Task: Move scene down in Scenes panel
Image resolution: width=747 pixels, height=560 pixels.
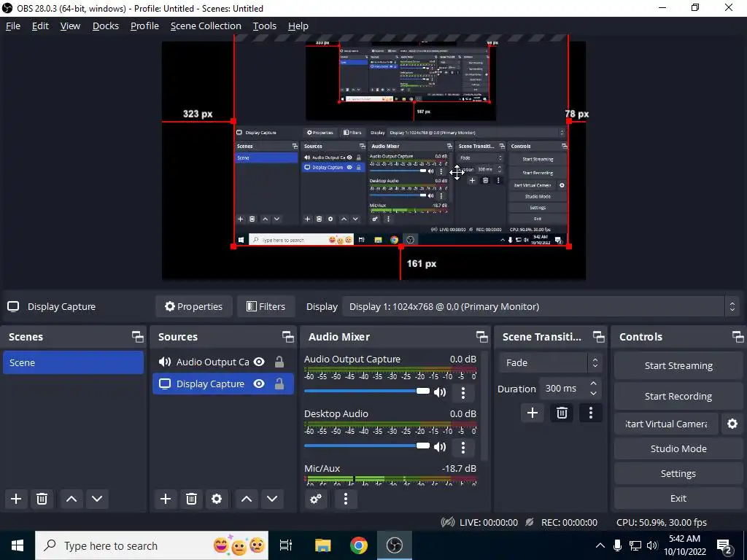Action: (x=97, y=499)
